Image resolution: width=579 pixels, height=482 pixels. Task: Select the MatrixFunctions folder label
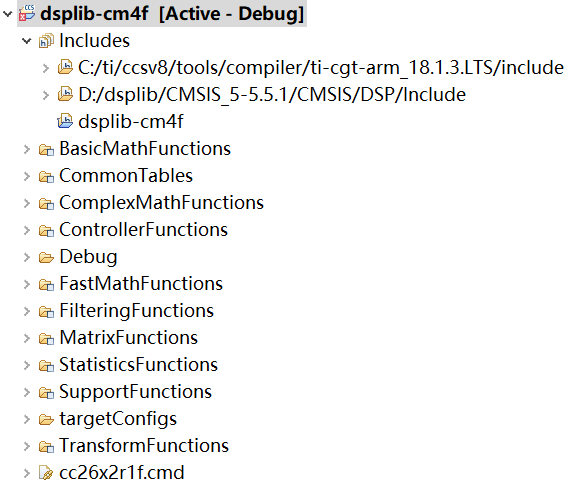129,338
